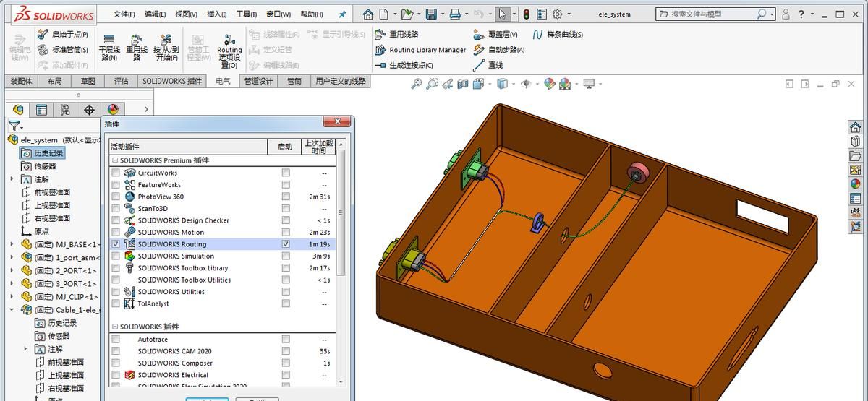Open the ConfigurationManager tab icon

(65, 110)
